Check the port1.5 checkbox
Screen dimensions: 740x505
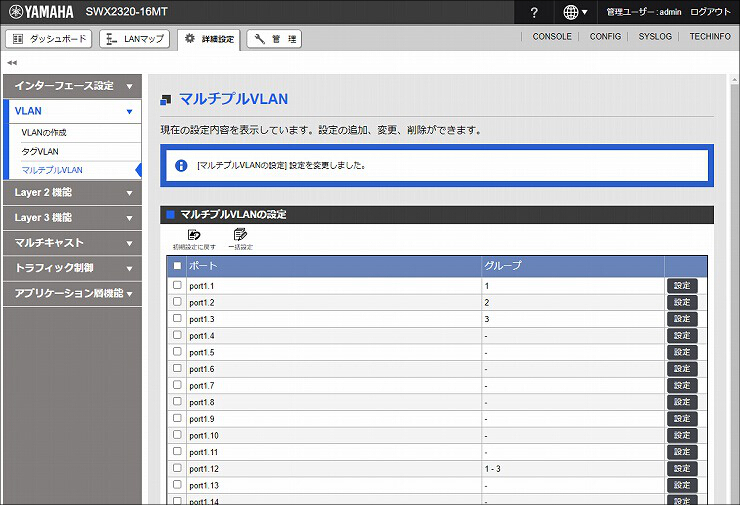click(x=177, y=352)
